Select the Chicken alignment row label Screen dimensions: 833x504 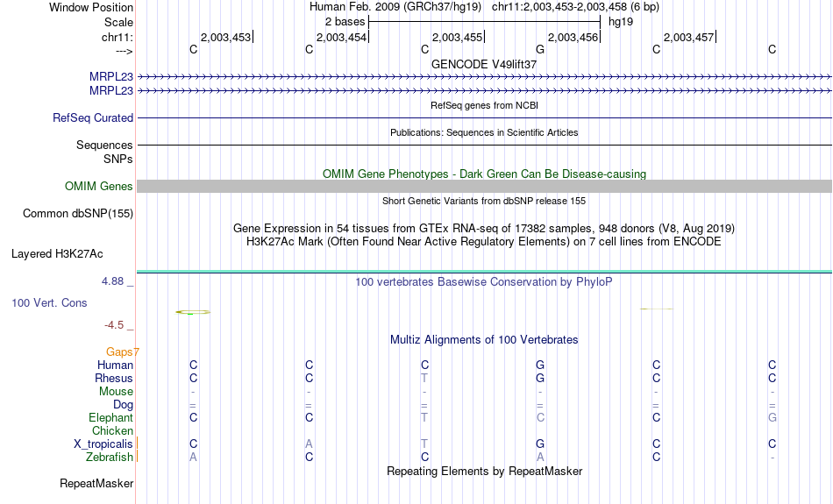tap(112, 430)
